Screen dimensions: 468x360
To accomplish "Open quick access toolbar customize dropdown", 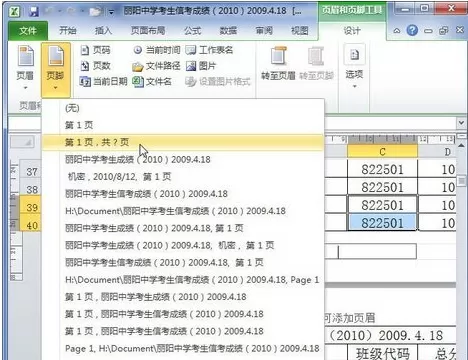I will pyautogui.click(x=111, y=12).
